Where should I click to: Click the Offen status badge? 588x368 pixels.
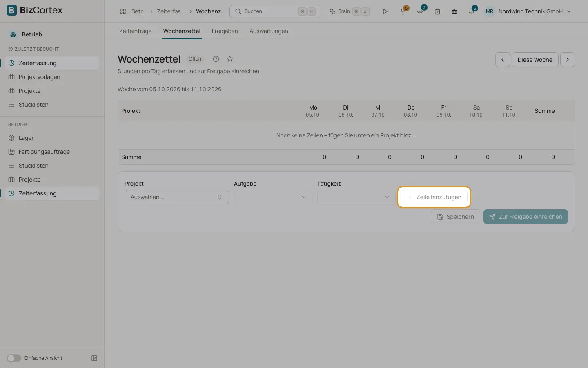[x=195, y=59]
